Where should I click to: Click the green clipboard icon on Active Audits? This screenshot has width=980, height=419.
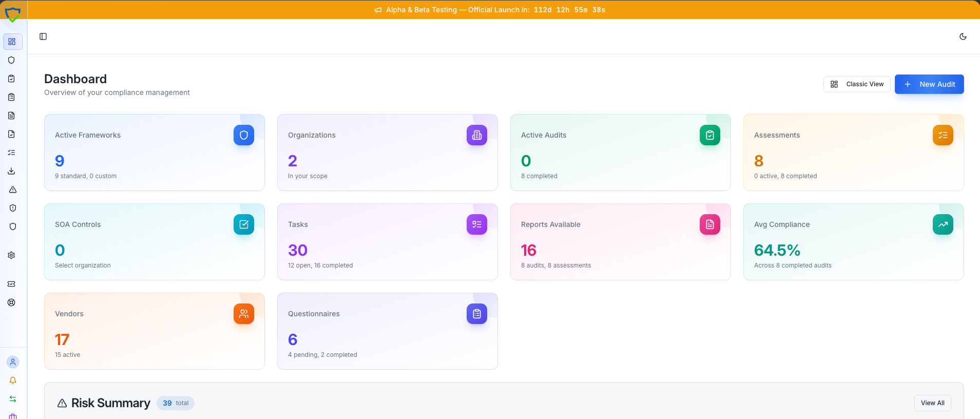[x=710, y=135]
